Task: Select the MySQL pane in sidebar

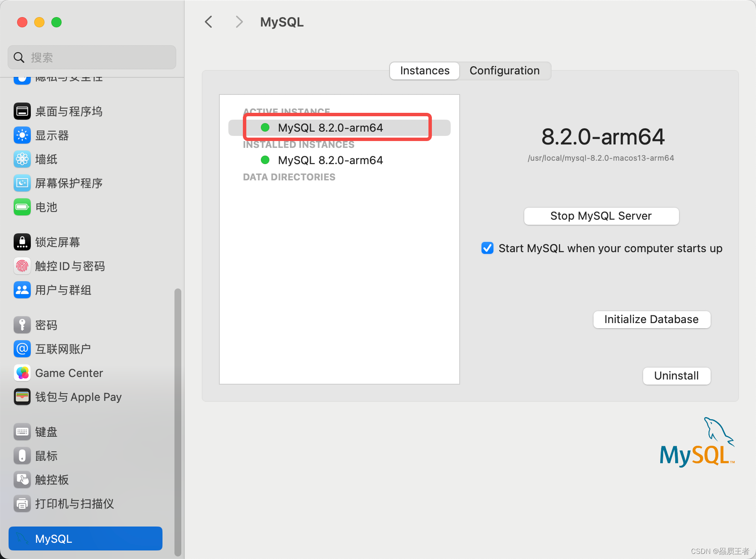Action: point(86,538)
